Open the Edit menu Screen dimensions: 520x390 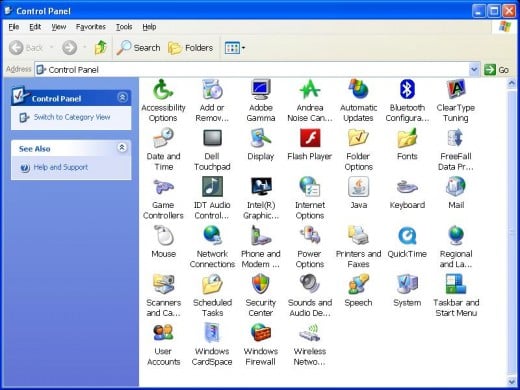click(35, 27)
